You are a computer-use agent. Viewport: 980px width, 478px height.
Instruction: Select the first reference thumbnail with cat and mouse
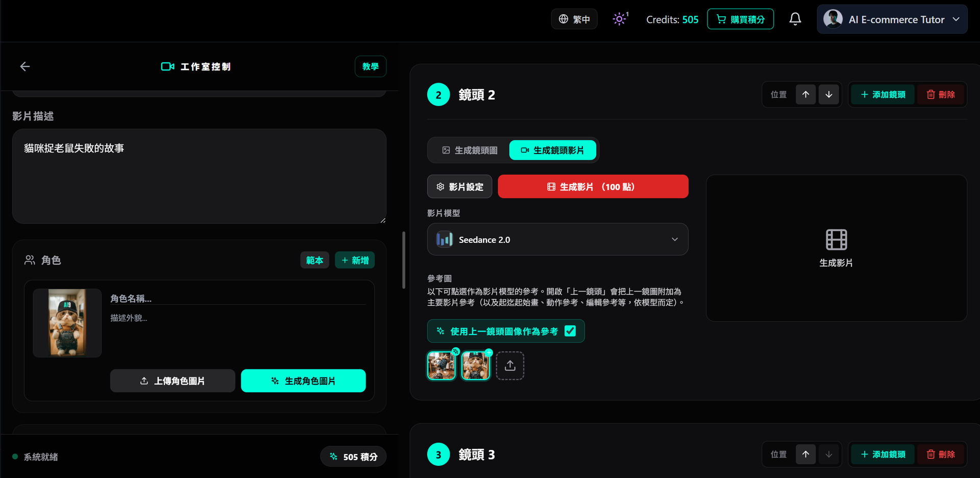point(441,366)
